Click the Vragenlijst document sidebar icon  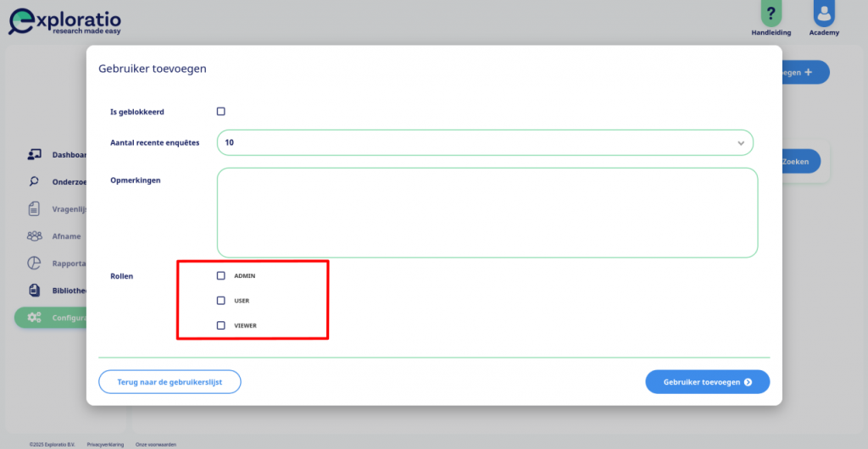tap(34, 209)
